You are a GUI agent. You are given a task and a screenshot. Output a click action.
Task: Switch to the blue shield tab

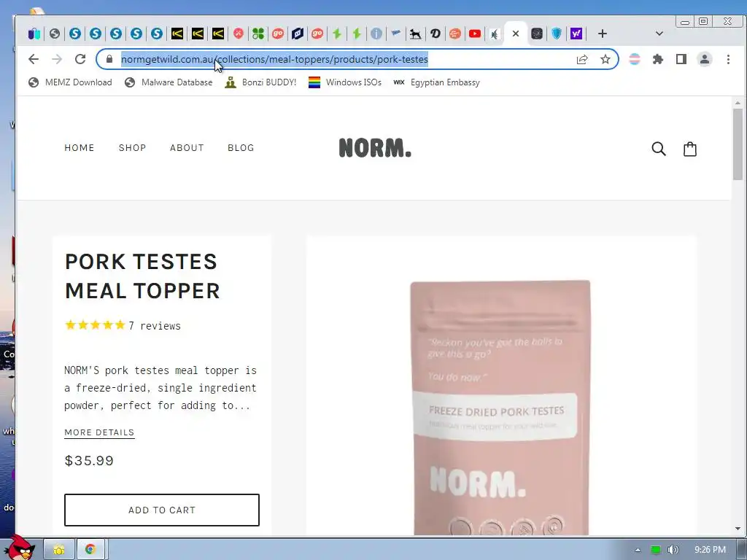point(557,34)
